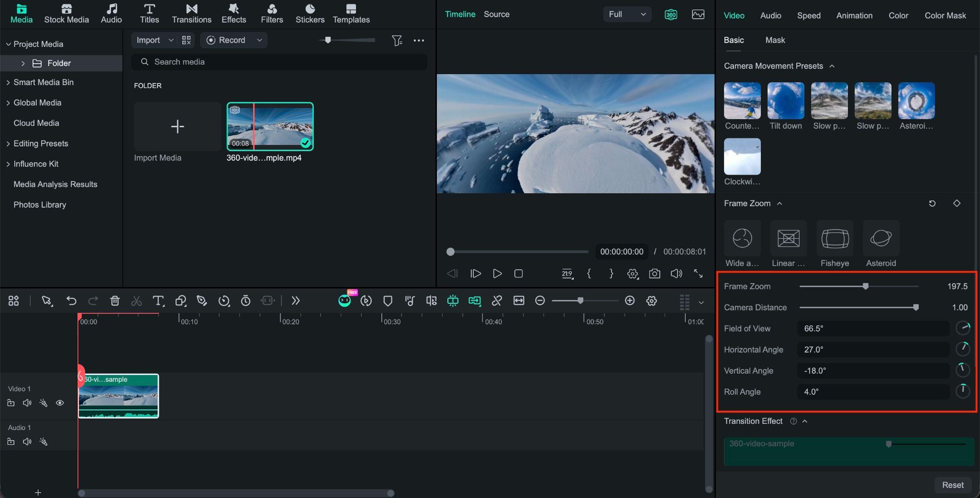Click the Delete trash icon
This screenshot has height=498, width=980.
tap(115, 301)
